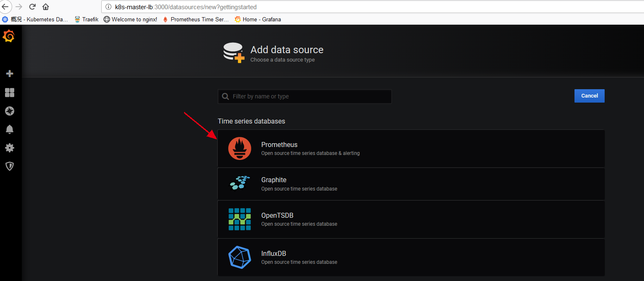Focus the Filter by name or type field
This screenshot has height=281, width=644.
[305, 96]
